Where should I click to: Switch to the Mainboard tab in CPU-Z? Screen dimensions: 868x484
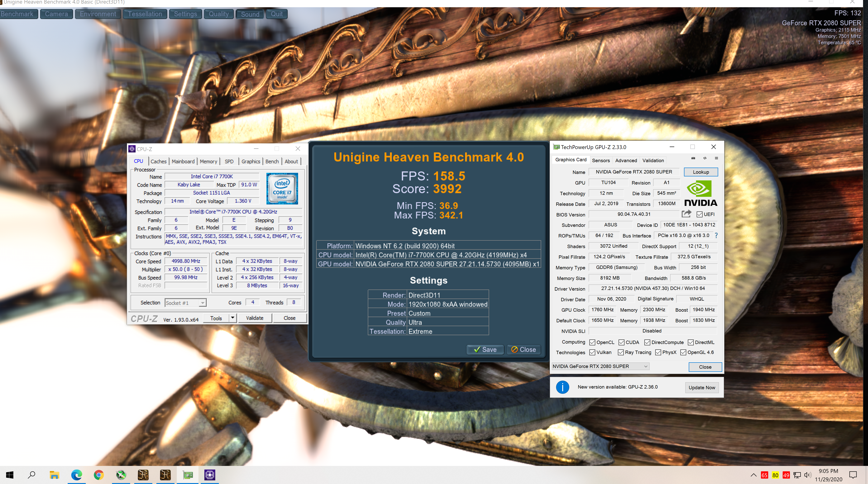(183, 161)
